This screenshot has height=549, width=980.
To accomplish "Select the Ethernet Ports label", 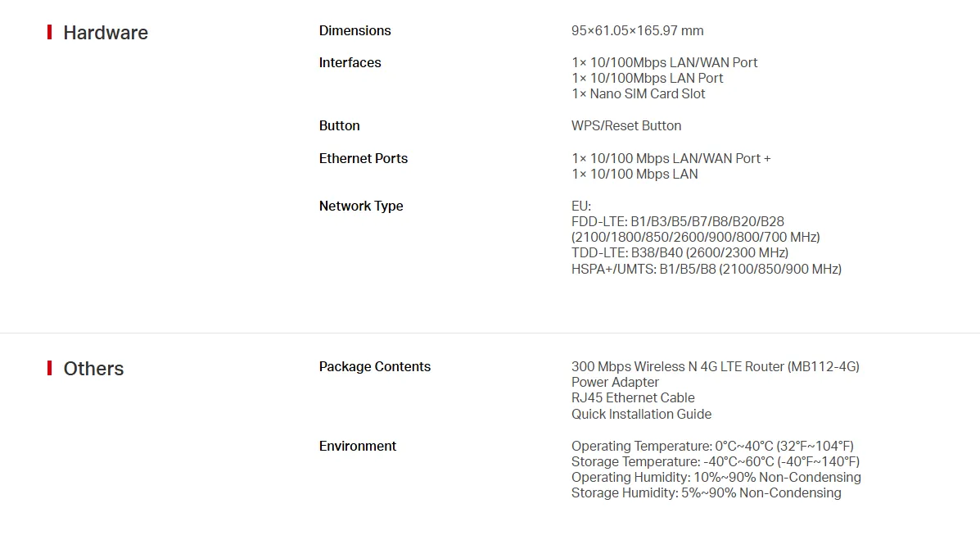I will coord(363,159).
